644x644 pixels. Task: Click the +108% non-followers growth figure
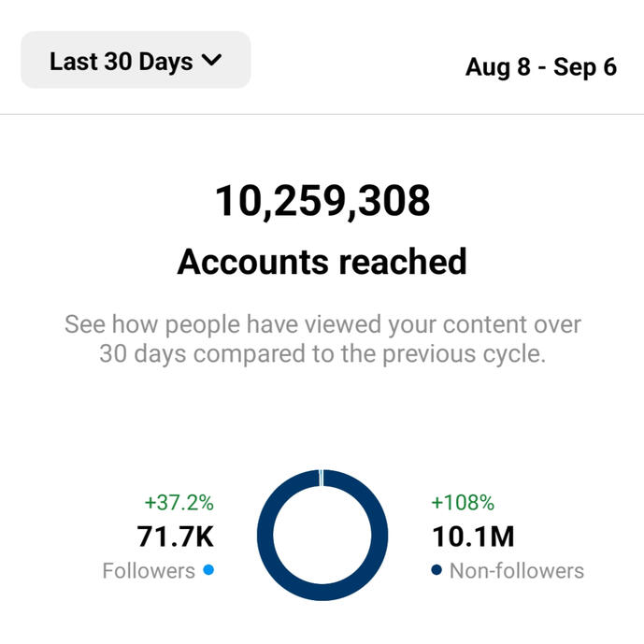pyautogui.click(x=461, y=503)
